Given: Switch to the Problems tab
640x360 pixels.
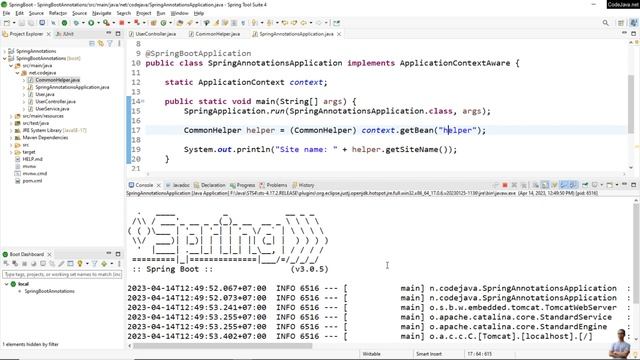Looking at the screenshot, I should 273,185.
